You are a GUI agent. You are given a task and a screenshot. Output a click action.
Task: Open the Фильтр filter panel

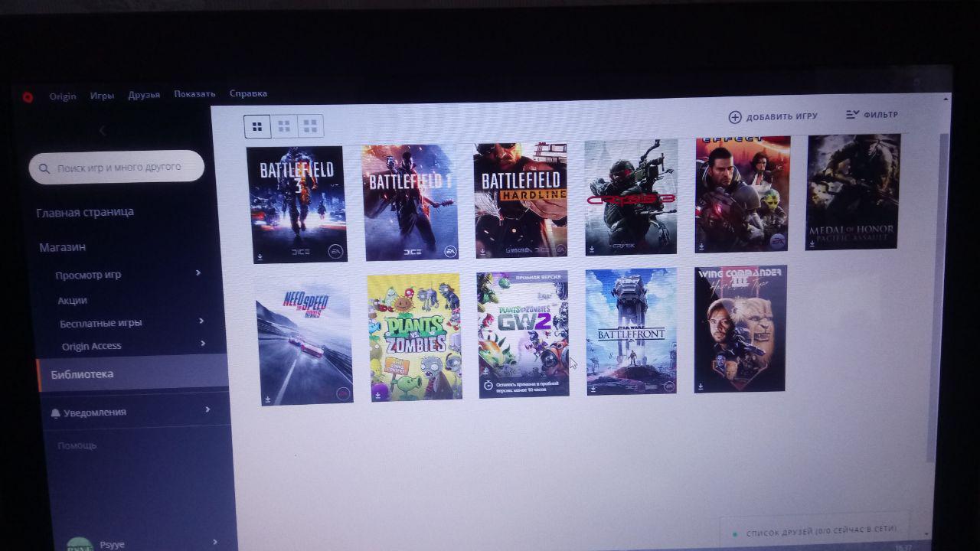873,115
